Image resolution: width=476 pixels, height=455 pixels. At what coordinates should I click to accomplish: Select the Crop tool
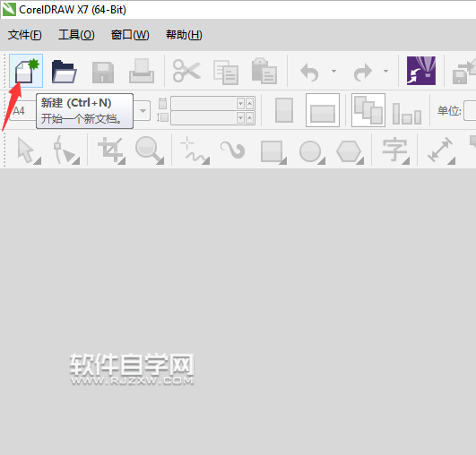coord(111,150)
